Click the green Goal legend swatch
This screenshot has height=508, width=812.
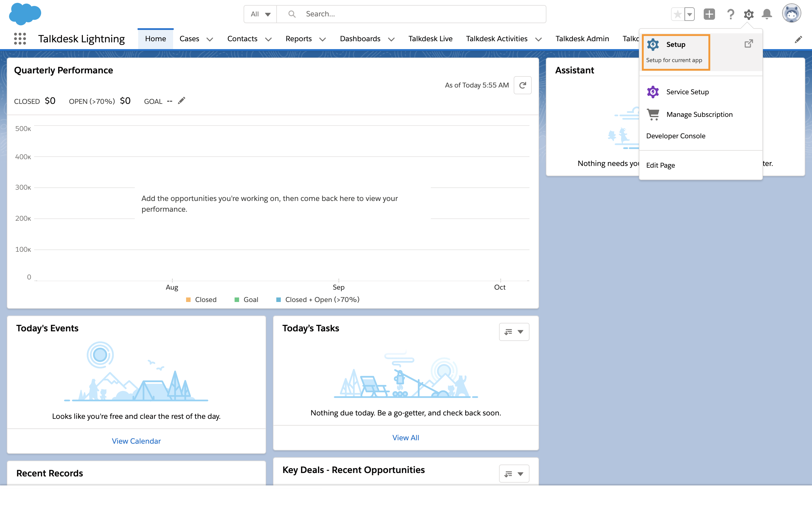point(237,300)
